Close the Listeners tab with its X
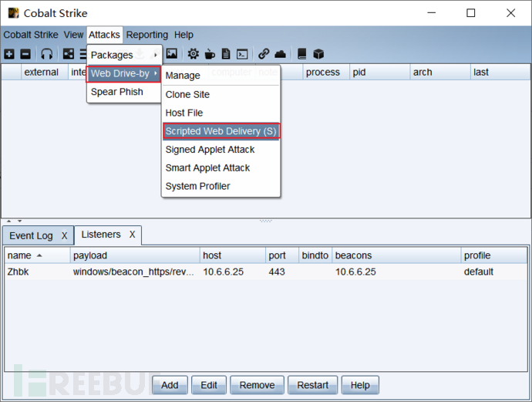Viewport: 532px width, 402px height. click(132, 235)
